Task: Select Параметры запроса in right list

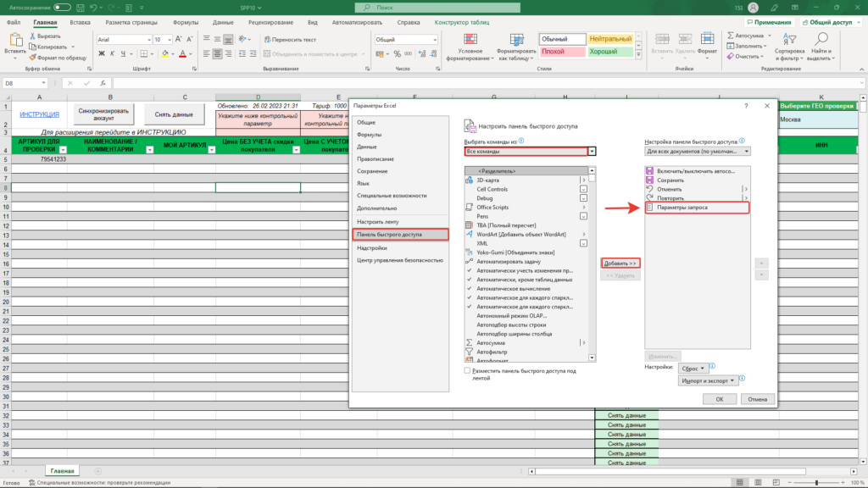Action: (698, 208)
